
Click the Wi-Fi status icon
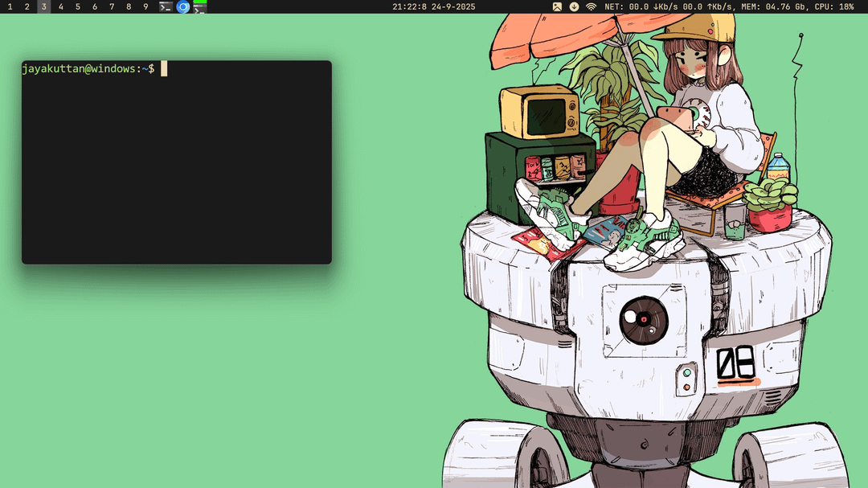click(x=591, y=6)
